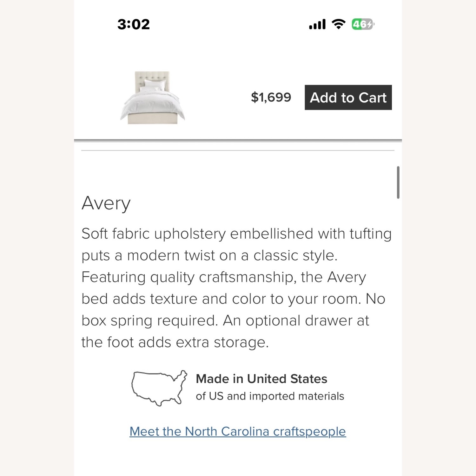
Task: Tap the clock showing 3:02
Action: (134, 24)
